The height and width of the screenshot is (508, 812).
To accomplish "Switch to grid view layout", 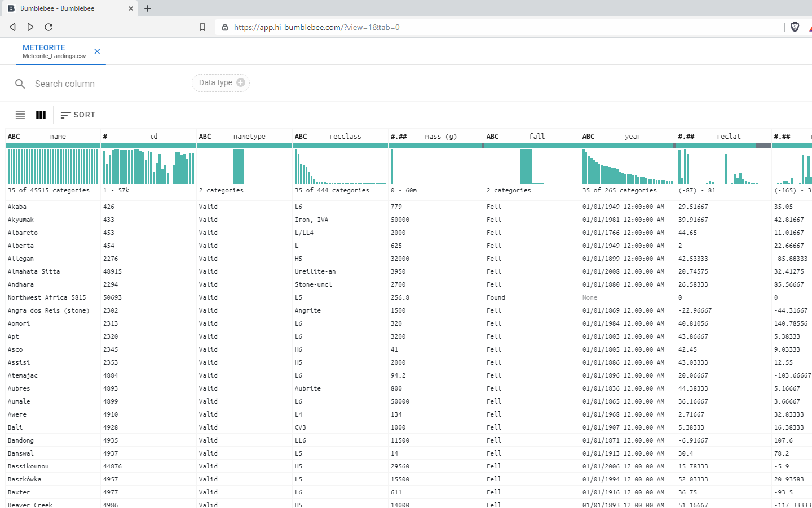I will (41, 115).
